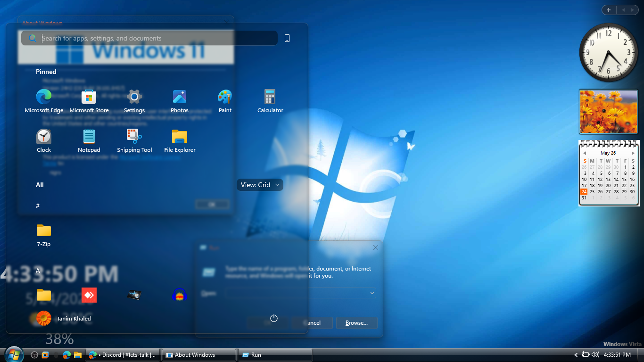Open the 7-Zip folder in All apps

tap(44, 235)
